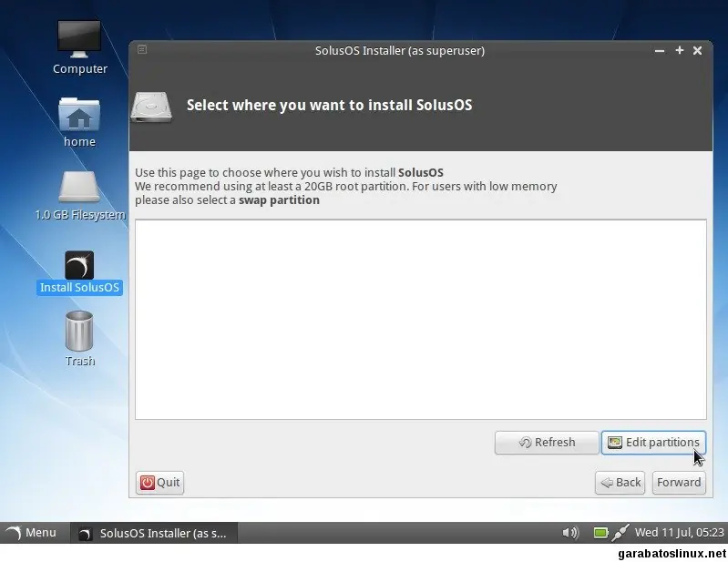This screenshot has height=562, width=728.
Task: Open the Menu in the panel
Action: click(31, 533)
